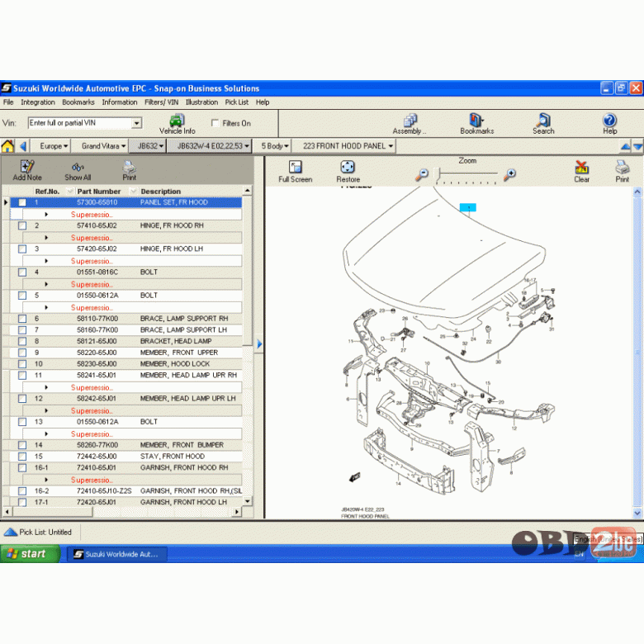Open the VIN combo box dropdown arrow

coord(136,123)
